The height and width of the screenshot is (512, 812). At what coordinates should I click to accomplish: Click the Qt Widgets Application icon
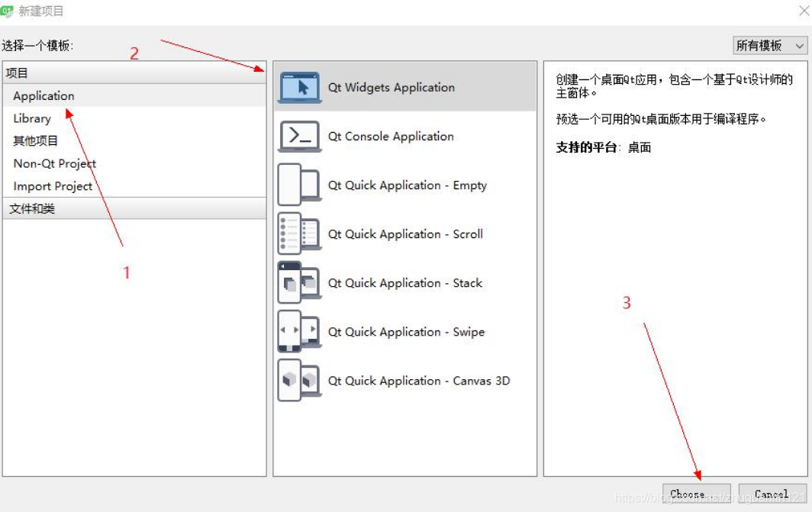[300, 88]
